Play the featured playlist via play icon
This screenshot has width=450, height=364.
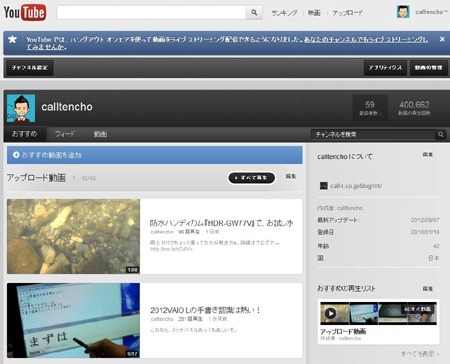tap(330, 313)
